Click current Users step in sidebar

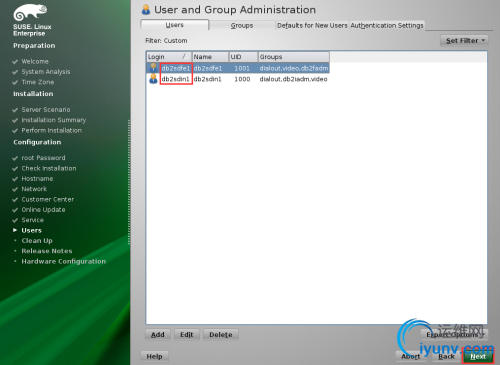click(32, 230)
